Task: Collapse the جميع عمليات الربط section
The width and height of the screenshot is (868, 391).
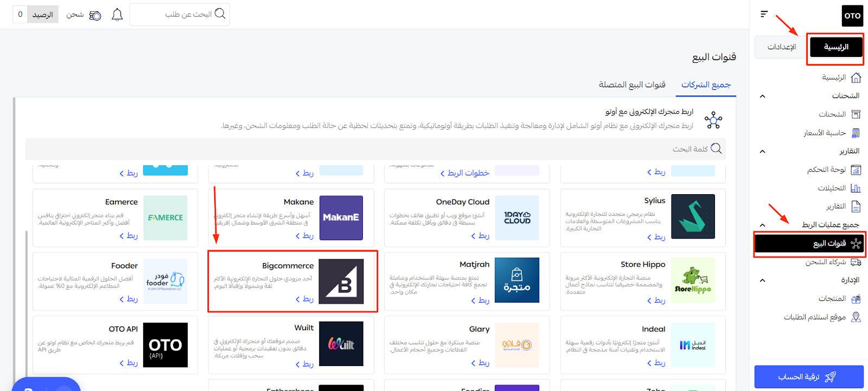Action: (762, 225)
